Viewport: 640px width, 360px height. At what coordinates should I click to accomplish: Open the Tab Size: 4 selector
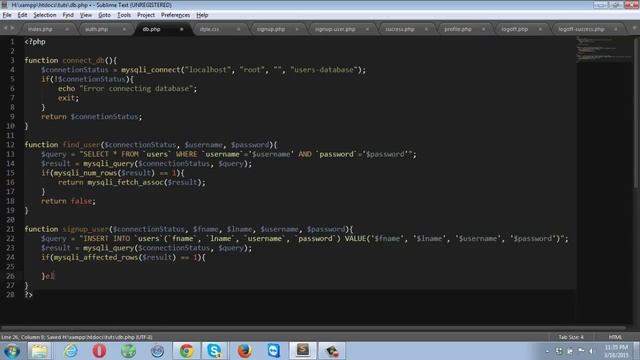click(571, 337)
